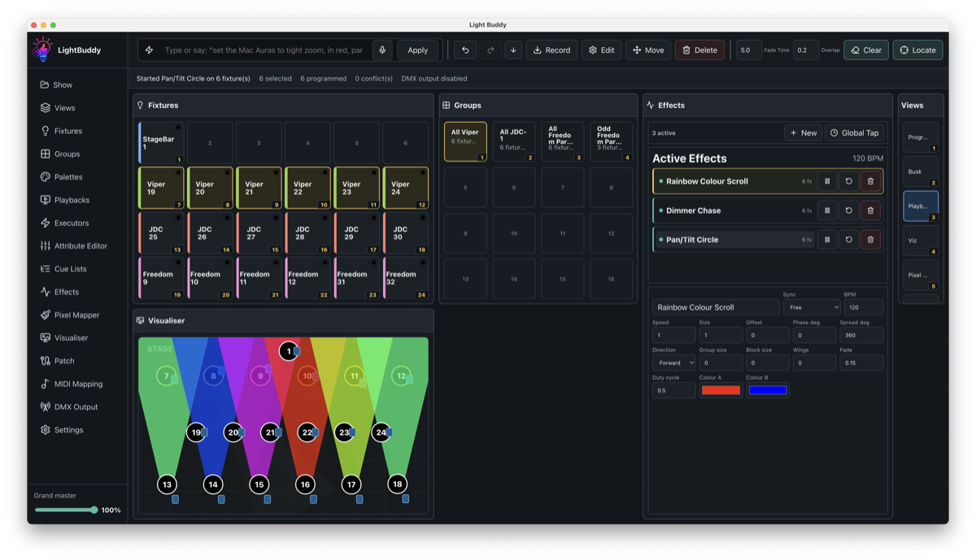
Task: Click the down-arrow button beside redo
Action: click(513, 50)
